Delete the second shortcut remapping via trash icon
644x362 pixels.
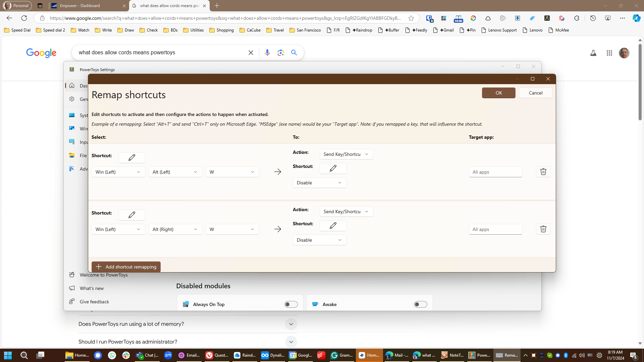point(543,229)
